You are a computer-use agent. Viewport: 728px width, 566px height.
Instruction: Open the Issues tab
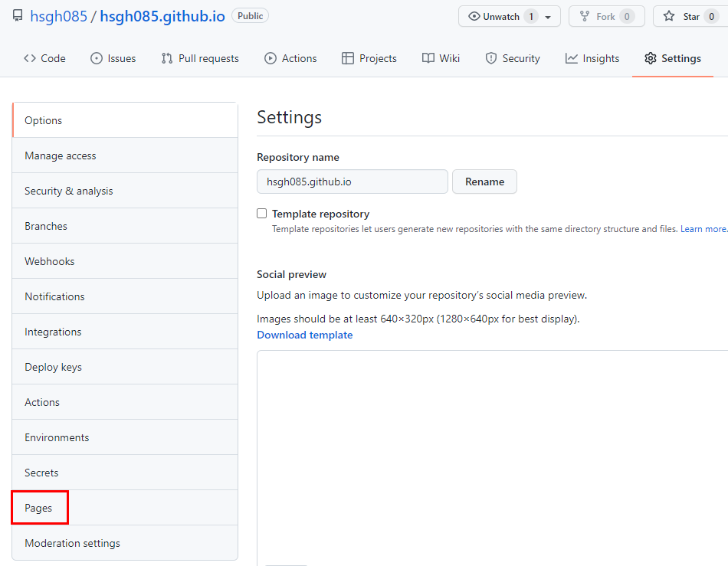113,58
